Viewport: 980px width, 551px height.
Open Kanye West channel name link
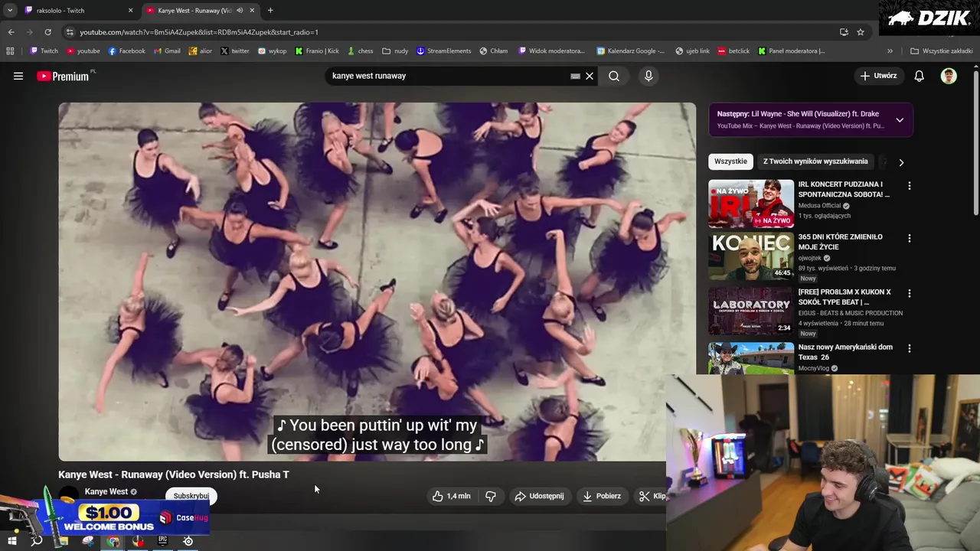point(106,491)
